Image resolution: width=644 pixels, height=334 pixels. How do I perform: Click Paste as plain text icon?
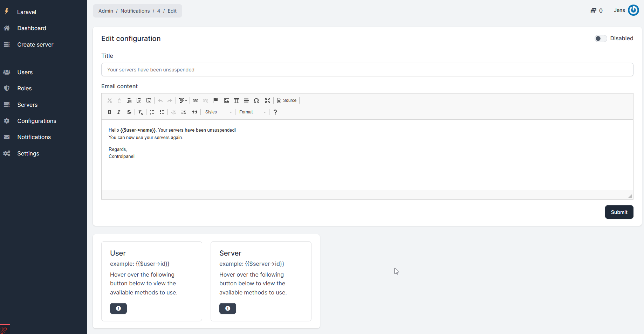tap(139, 100)
